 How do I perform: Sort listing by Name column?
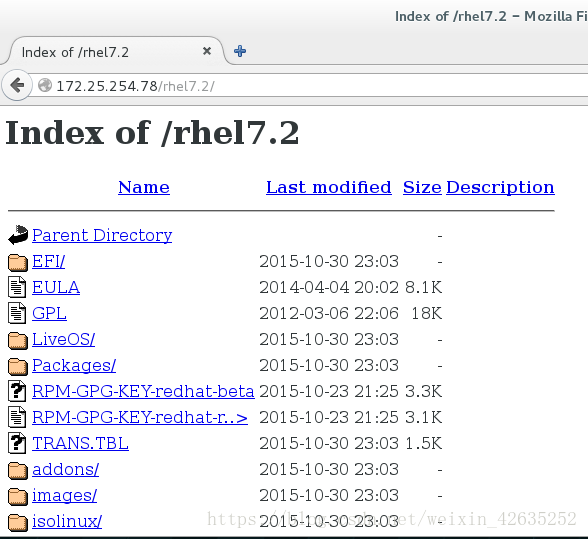(x=144, y=187)
